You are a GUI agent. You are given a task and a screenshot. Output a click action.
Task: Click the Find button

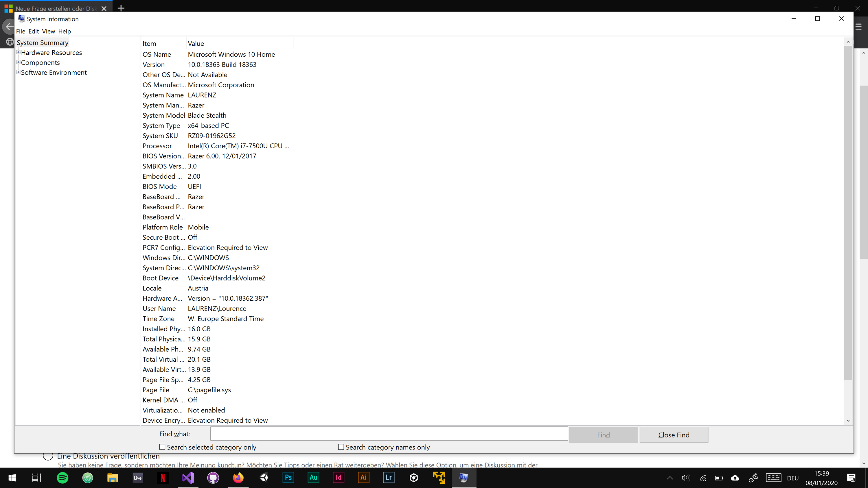603,435
